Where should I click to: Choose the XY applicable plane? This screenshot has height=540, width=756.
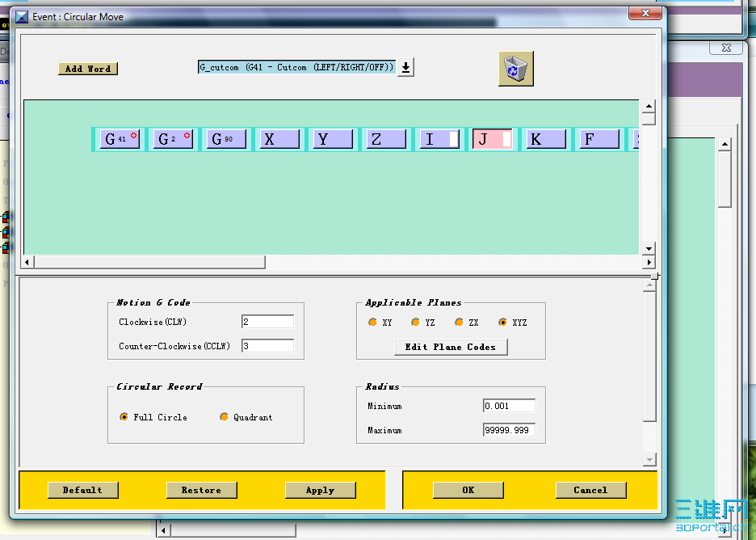pyautogui.click(x=372, y=322)
